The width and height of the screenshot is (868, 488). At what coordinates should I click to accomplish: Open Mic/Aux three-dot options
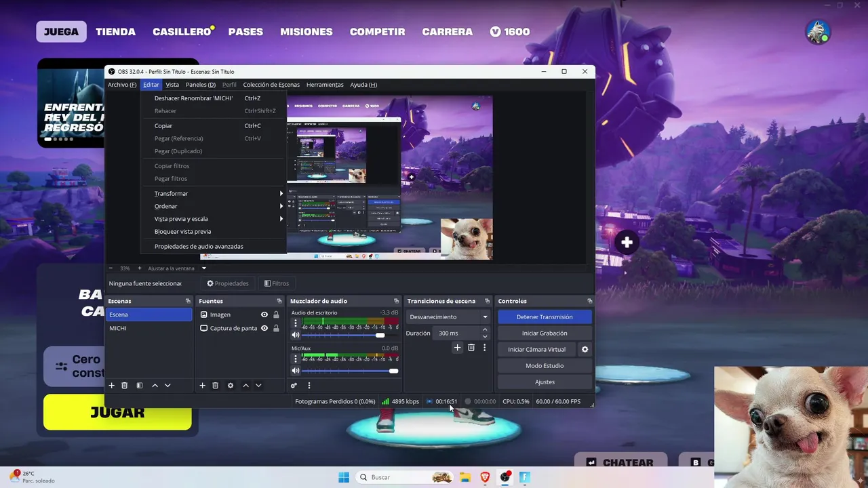pyautogui.click(x=296, y=359)
